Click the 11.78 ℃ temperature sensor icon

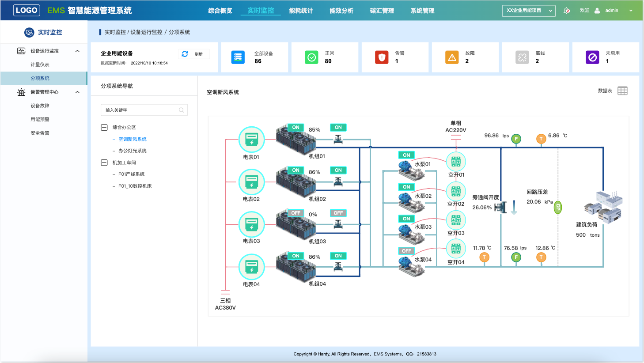(485, 257)
